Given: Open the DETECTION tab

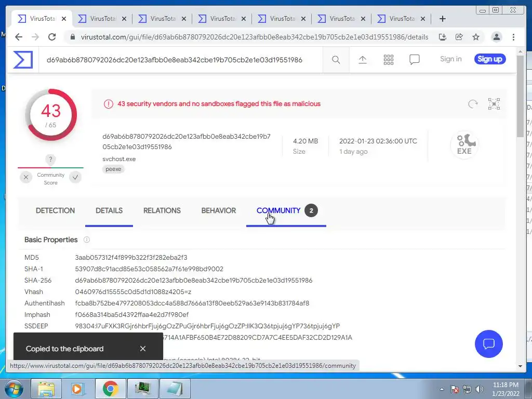Looking at the screenshot, I should click(x=55, y=210).
